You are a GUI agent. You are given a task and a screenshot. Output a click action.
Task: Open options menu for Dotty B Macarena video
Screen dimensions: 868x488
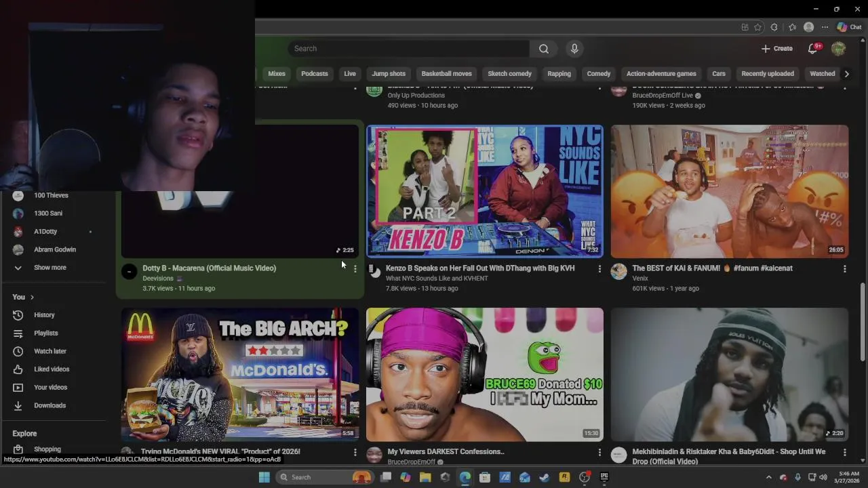(355, 269)
